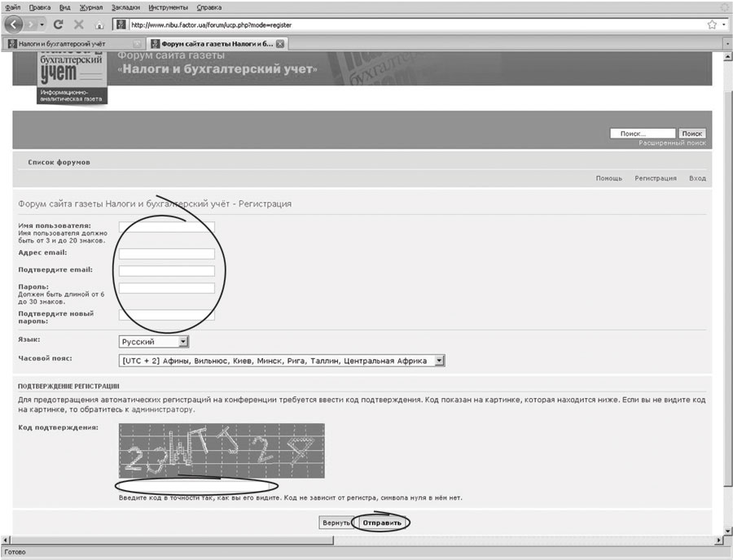
Task: Click the browser Back arrow button
Action: click(x=15, y=24)
